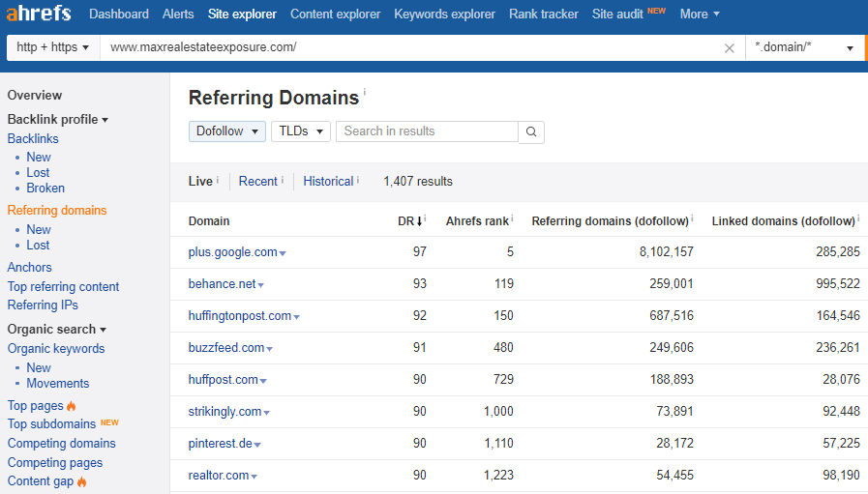Expand huffpost.com row dropdown arrow

pyautogui.click(x=263, y=381)
